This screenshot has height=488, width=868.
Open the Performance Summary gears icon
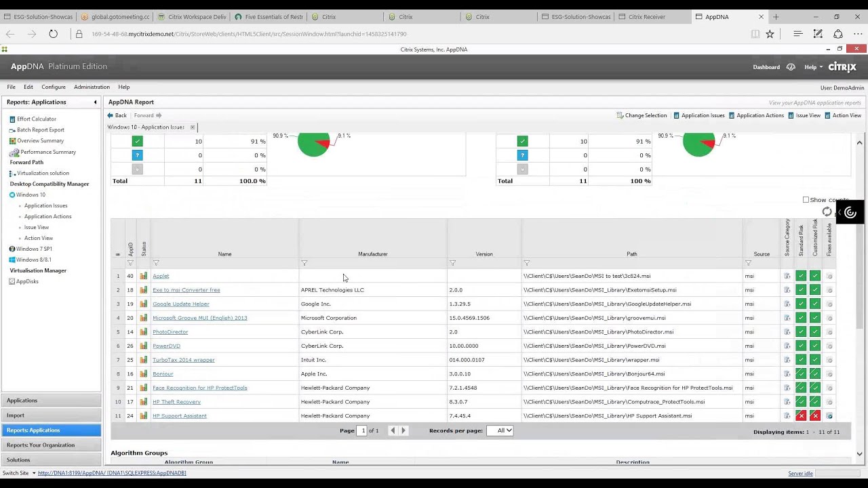(x=16, y=152)
